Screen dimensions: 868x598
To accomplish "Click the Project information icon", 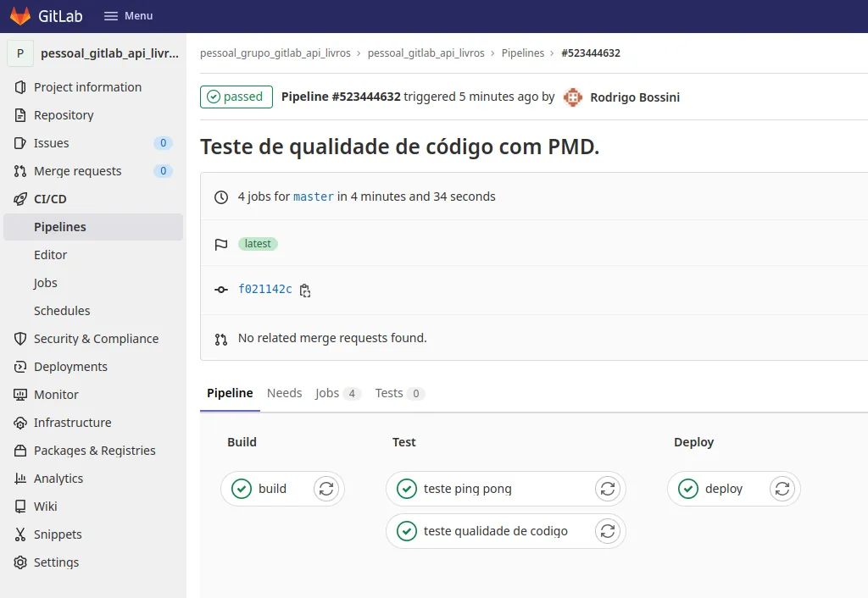I will (x=20, y=87).
